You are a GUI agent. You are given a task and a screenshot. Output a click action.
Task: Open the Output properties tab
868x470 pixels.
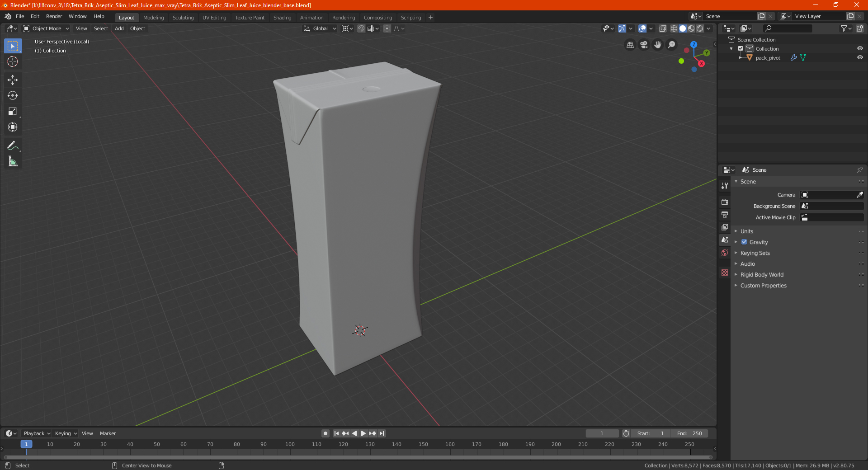(725, 214)
